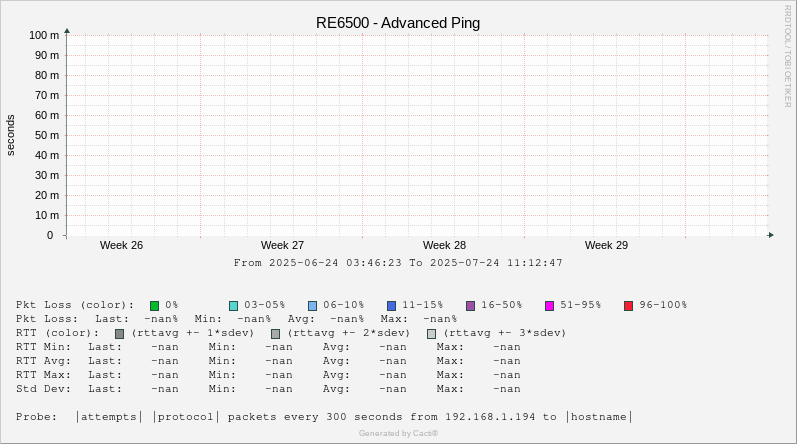The image size is (797, 444).
Task: Click the red 96-100% packet loss swatch
Action: pos(629,305)
